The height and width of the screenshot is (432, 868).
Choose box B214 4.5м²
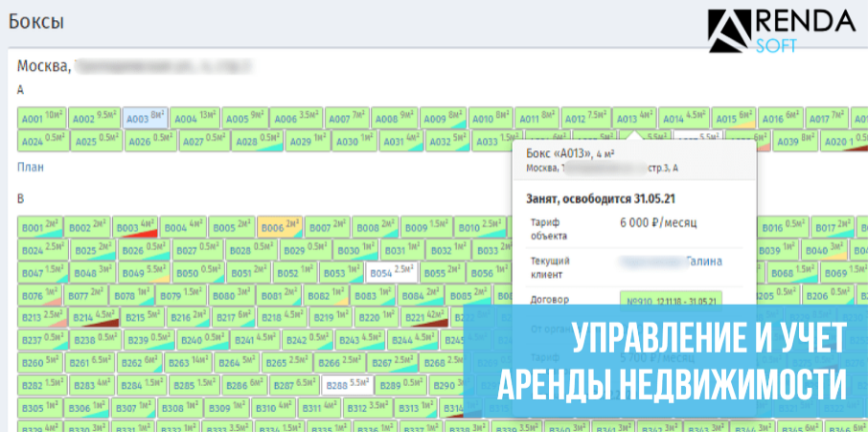[x=94, y=318]
